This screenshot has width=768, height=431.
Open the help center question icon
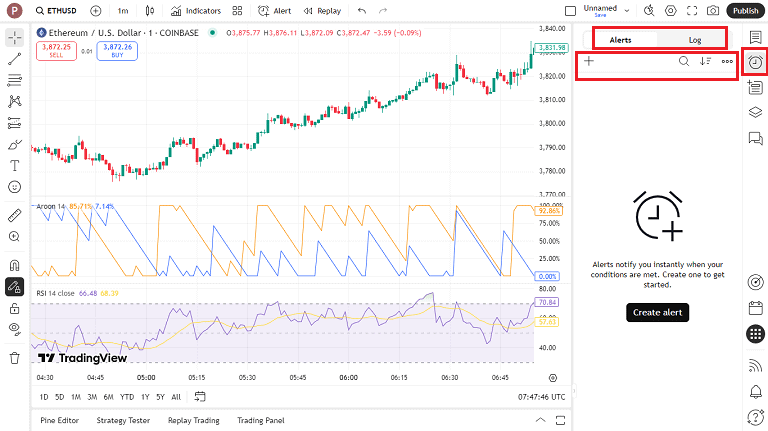755,417
